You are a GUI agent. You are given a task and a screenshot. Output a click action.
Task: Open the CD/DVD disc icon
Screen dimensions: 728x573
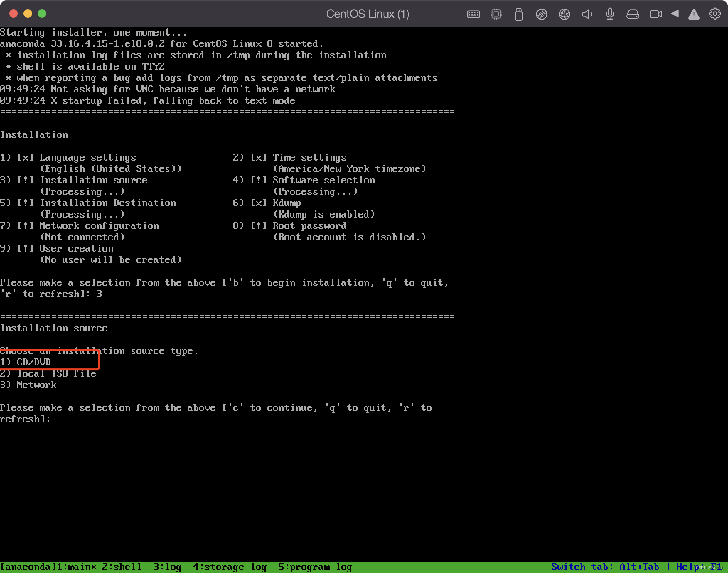point(541,14)
